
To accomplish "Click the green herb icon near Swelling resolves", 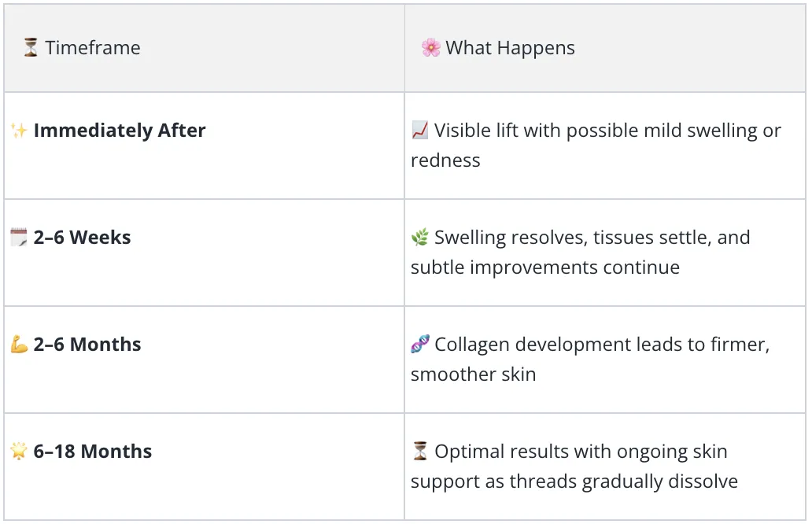I will pyautogui.click(x=420, y=237).
